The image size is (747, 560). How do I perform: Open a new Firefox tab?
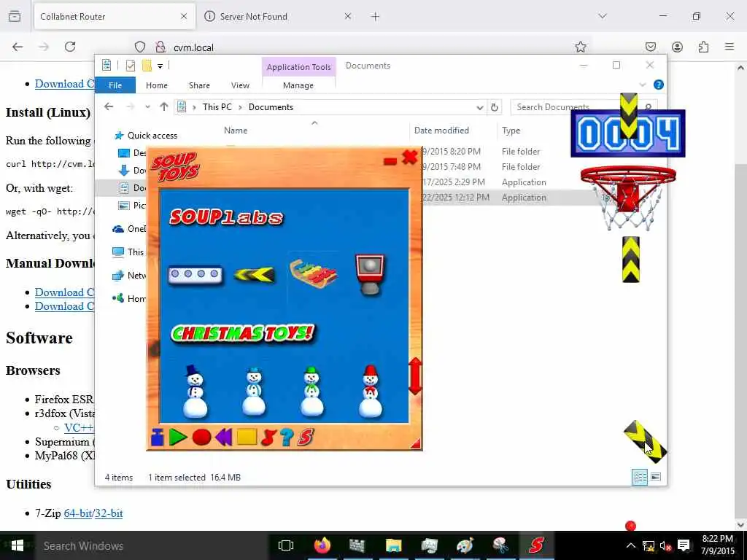pyautogui.click(x=376, y=17)
